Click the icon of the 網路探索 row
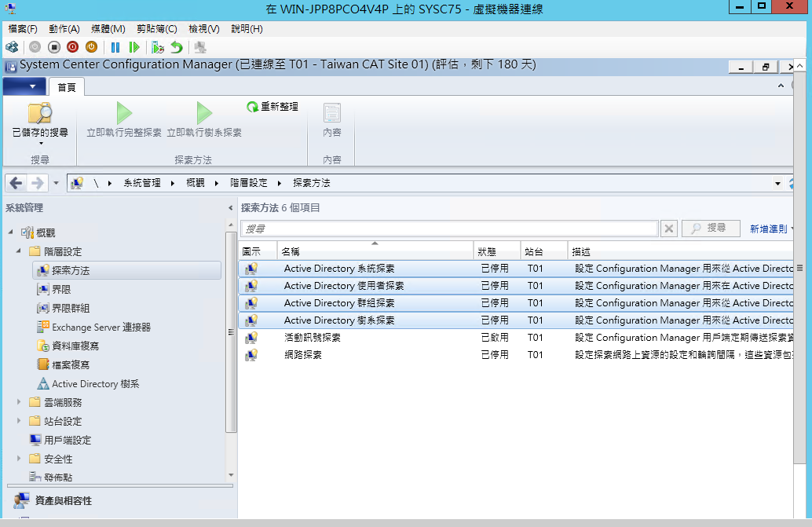The width and height of the screenshot is (812, 527). 251,355
